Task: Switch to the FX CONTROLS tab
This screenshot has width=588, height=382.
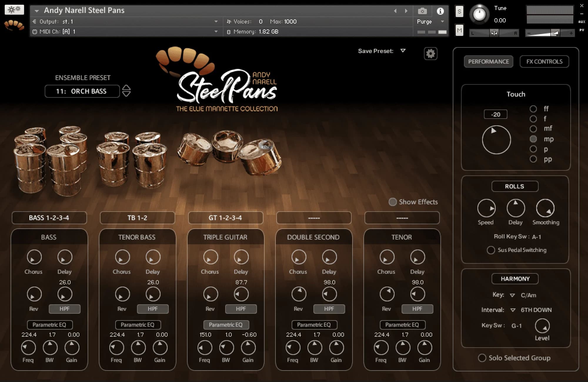Action: (544, 62)
